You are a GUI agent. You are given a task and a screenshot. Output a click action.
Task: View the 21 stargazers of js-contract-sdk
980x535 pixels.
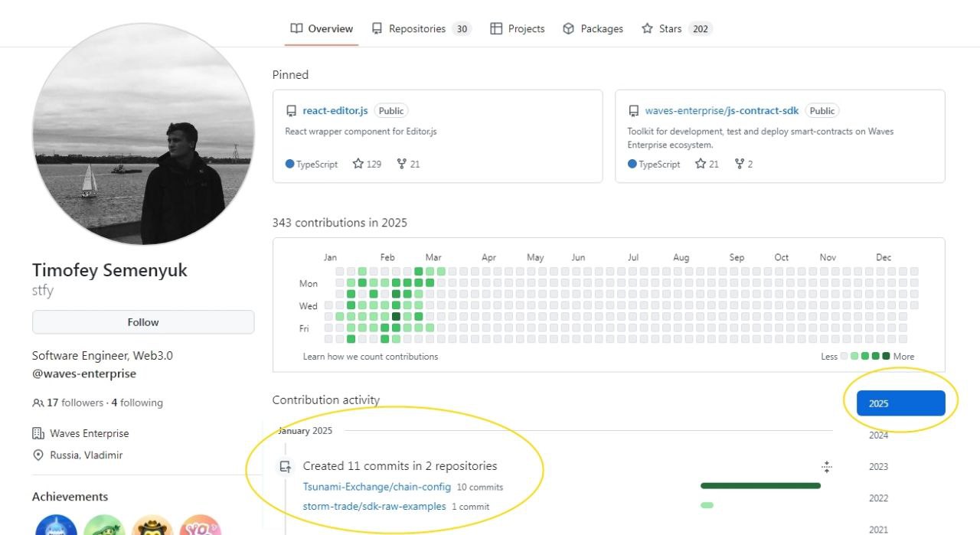pyautogui.click(x=707, y=164)
